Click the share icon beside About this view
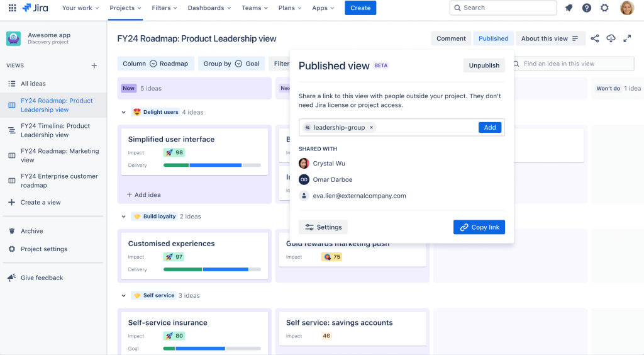The width and height of the screenshot is (644, 355). (x=595, y=38)
